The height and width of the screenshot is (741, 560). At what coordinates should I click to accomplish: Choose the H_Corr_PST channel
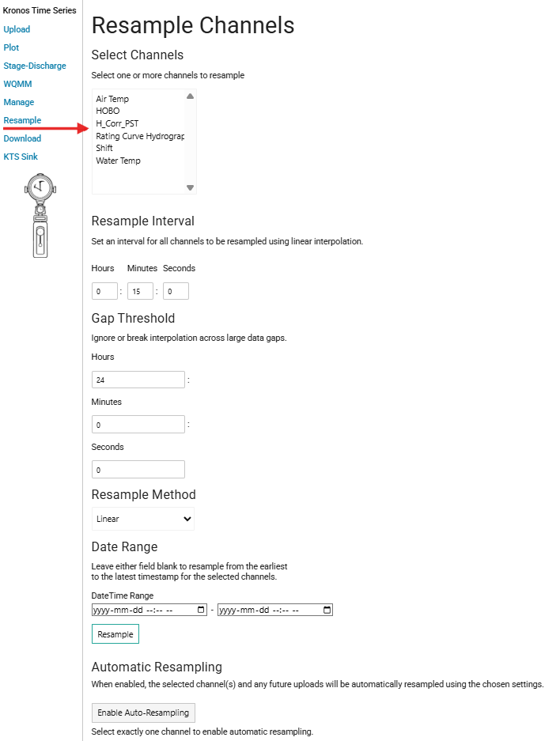117,123
